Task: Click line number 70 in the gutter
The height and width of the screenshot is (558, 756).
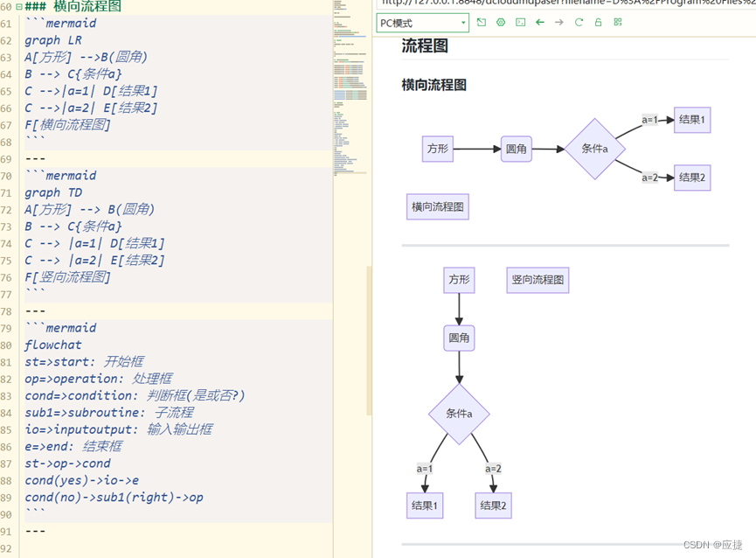Action: [x=6, y=176]
